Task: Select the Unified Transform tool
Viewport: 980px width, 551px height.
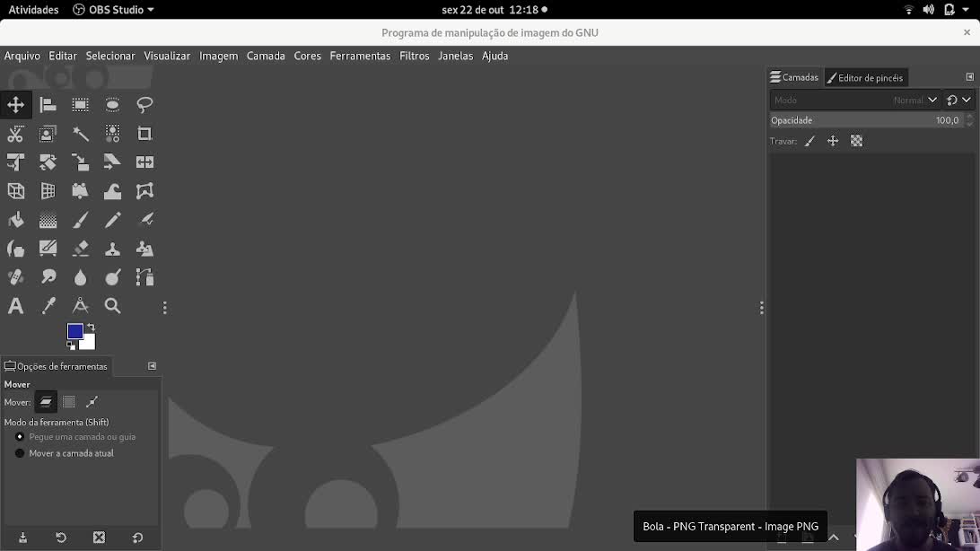Action: pyautogui.click(x=15, y=162)
